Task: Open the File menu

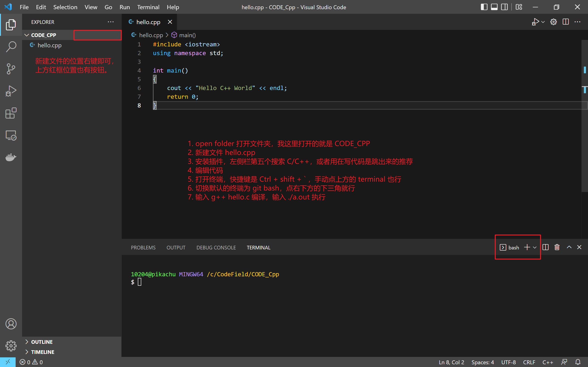Action: [x=24, y=7]
